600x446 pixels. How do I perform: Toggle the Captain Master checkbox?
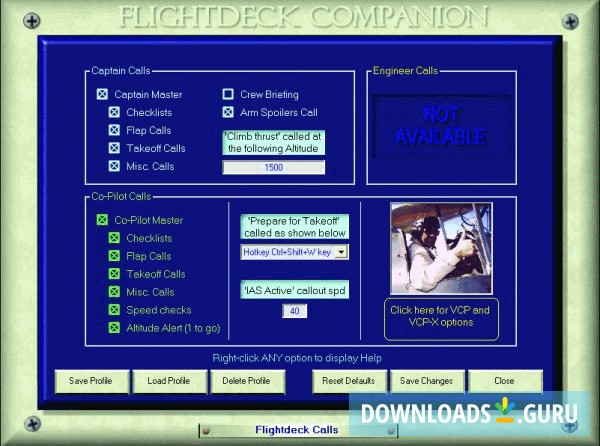pos(102,94)
